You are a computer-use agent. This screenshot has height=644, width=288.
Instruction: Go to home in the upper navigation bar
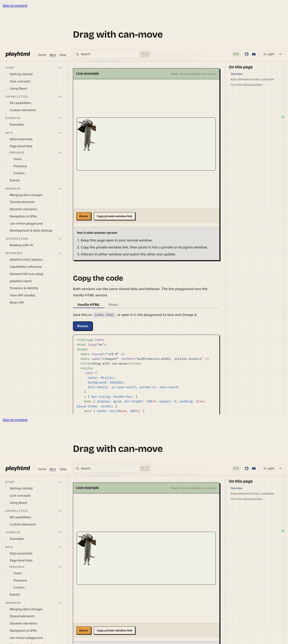click(42, 55)
